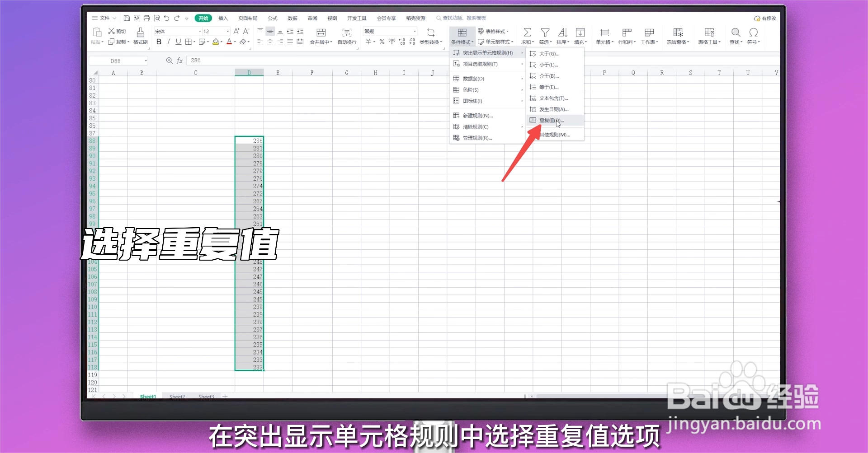Switch to the Sheet3 tab

206,396
